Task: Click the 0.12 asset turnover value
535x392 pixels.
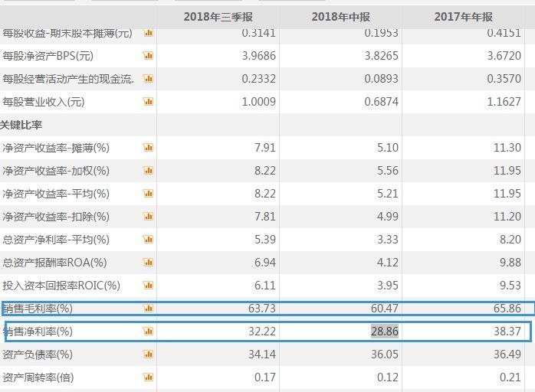Action: tap(388, 377)
